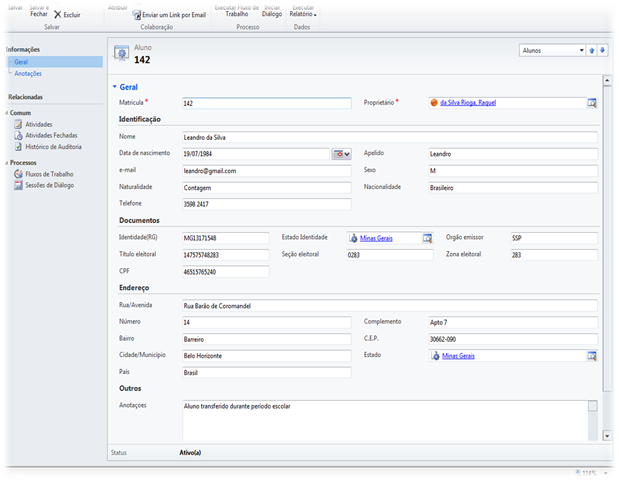Click into the e-mail input field
619x480 pixels.
click(x=267, y=171)
